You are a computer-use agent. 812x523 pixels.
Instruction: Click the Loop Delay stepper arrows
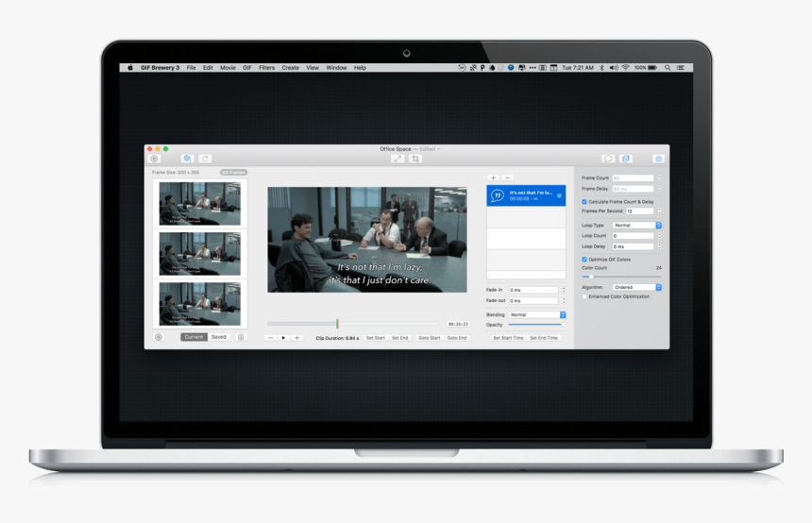point(659,247)
